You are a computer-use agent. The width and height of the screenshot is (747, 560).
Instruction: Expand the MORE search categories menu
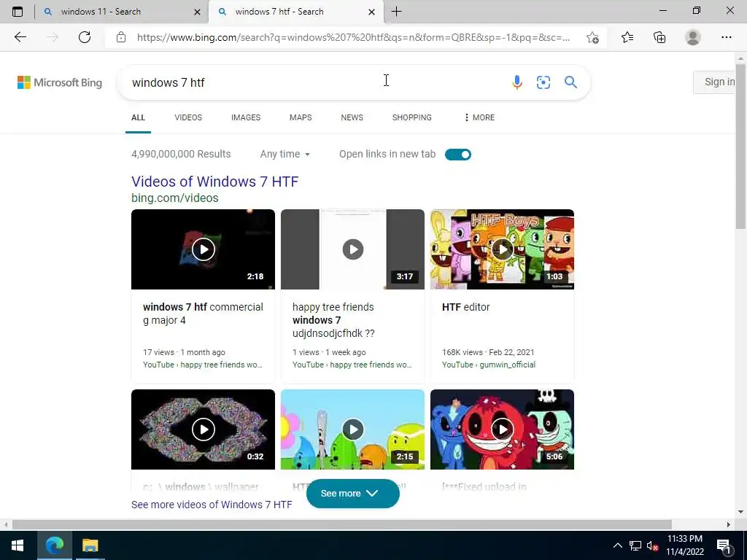point(479,117)
